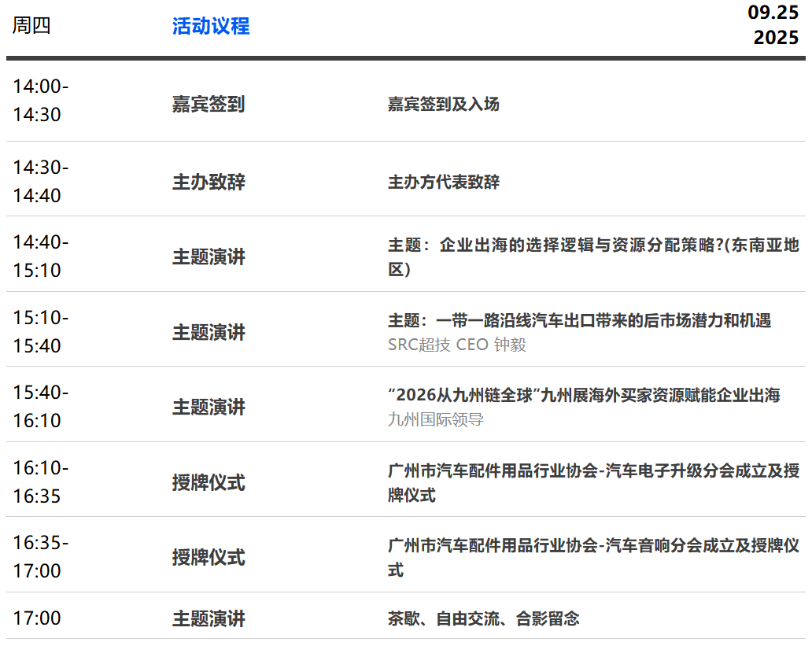Click 主题演讲 label in 15:10-15:40 row
The height and width of the screenshot is (653, 812).
[x=209, y=332]
